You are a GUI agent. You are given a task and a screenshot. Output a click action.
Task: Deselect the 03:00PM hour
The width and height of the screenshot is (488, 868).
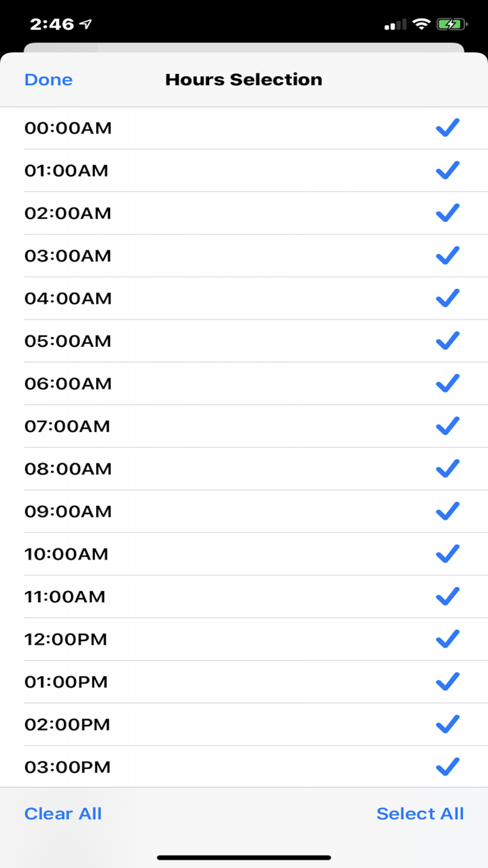click(x=447, y=766)
